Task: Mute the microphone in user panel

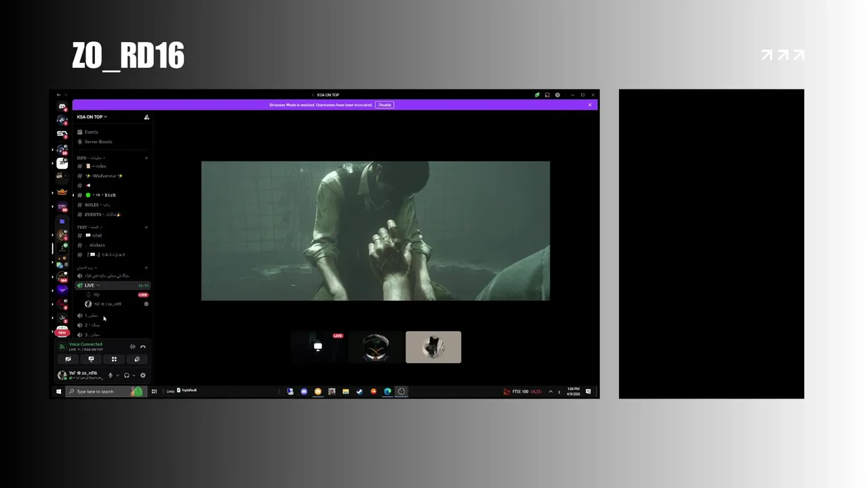Action: click(x=111, y=375)
